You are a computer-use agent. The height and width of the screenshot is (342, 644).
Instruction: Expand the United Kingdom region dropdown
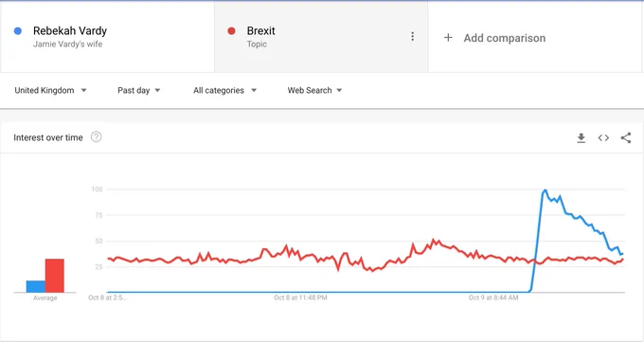tap(50, 90)
